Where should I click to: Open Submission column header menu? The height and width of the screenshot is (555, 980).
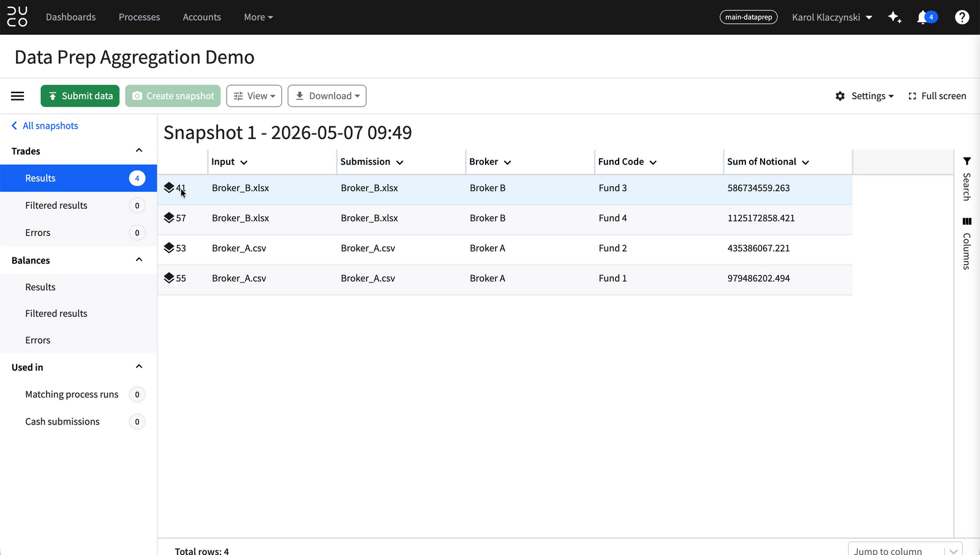tap(400, 162)
